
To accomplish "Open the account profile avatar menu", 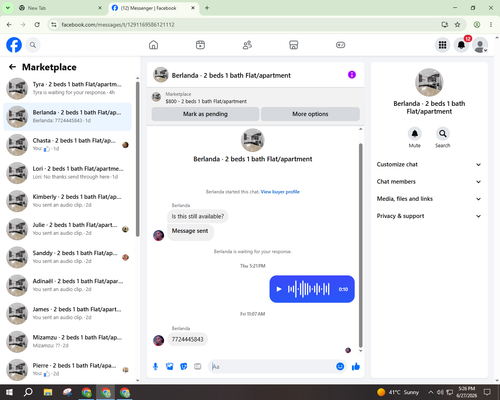I will (x=480, y=45).
